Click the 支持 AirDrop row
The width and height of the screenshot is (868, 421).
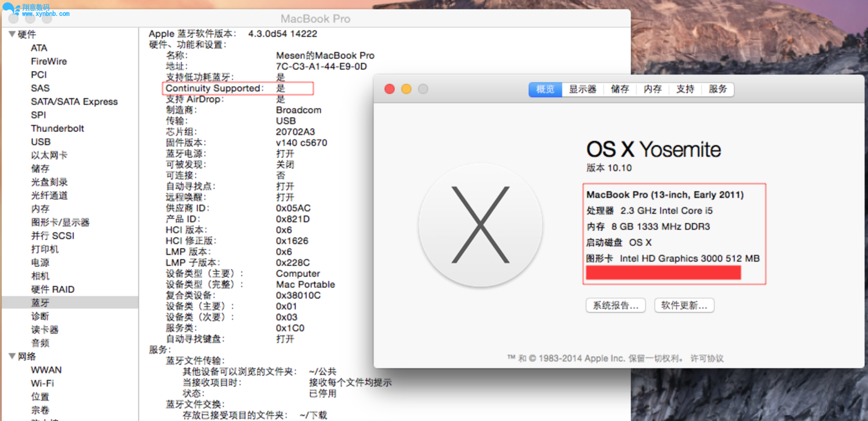pyautogui.click(x=225, y=99)
